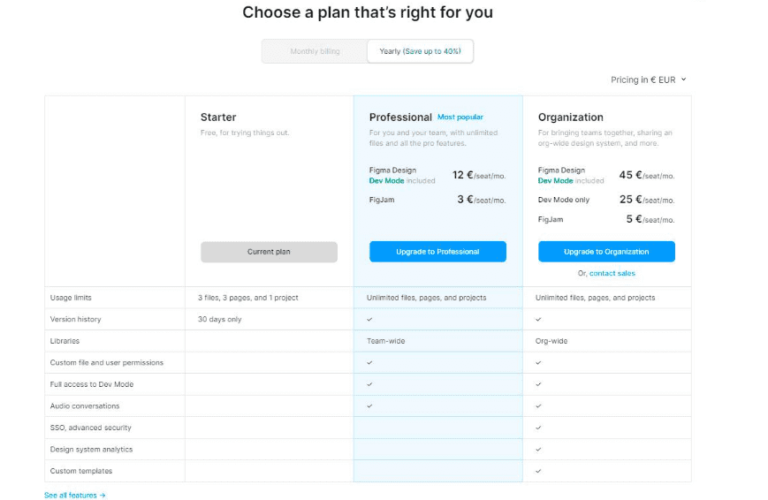The height and width of the screenshot is (500, 768).
Task: Click Audio conversations checkmark under Organization
Action: (539, 406)
